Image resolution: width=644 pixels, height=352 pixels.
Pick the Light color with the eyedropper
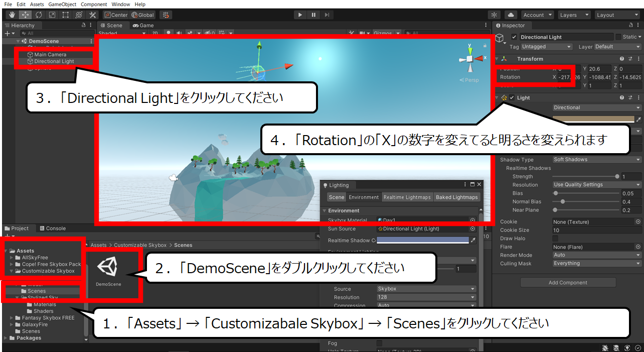tap(638, 119)
